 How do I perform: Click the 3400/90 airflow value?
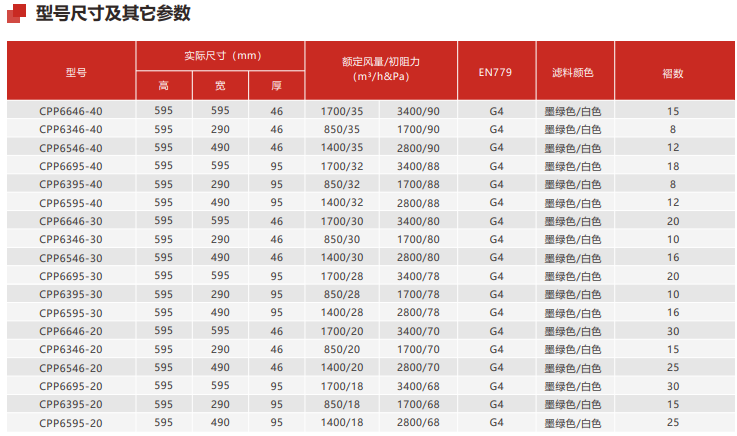point(418,111)
